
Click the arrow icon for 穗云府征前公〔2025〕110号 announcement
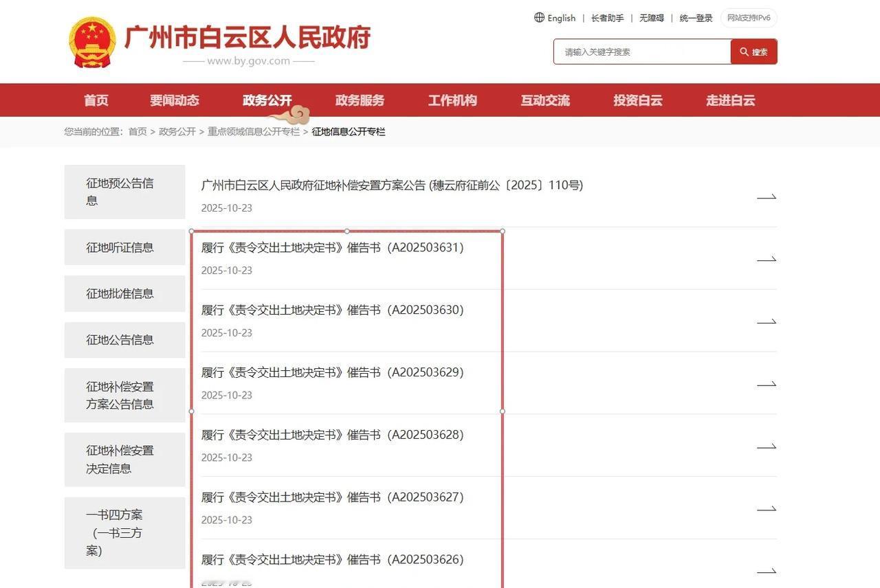coord(766,196)
